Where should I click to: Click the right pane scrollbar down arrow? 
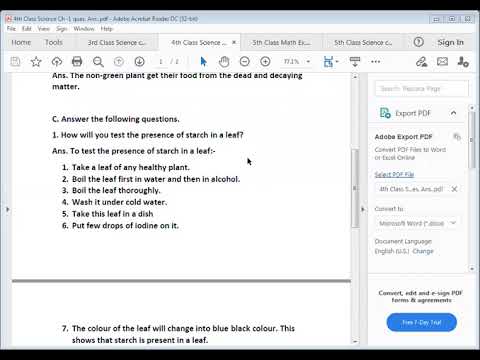tap(472, 268)
